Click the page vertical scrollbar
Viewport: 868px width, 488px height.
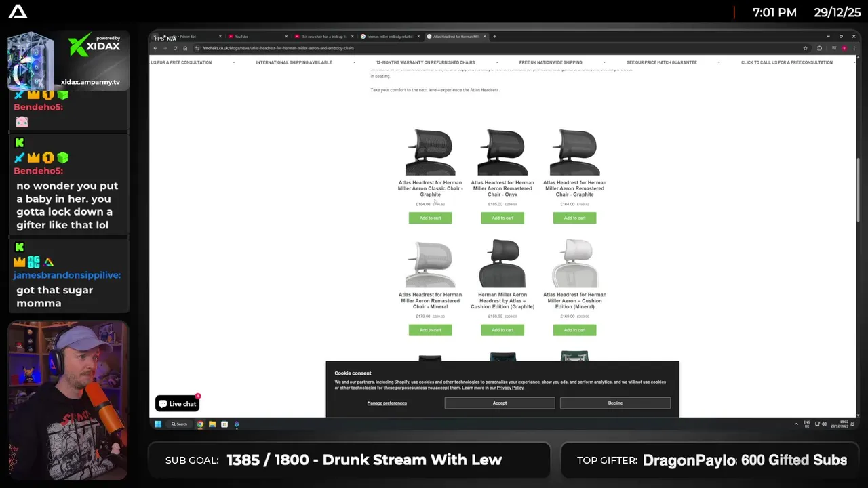click(x=859, y=190)
